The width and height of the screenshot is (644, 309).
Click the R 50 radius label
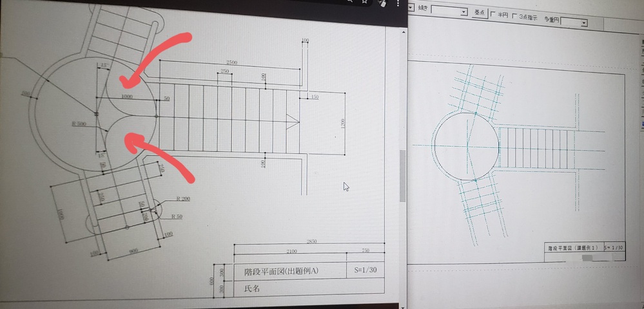(177, 216)
